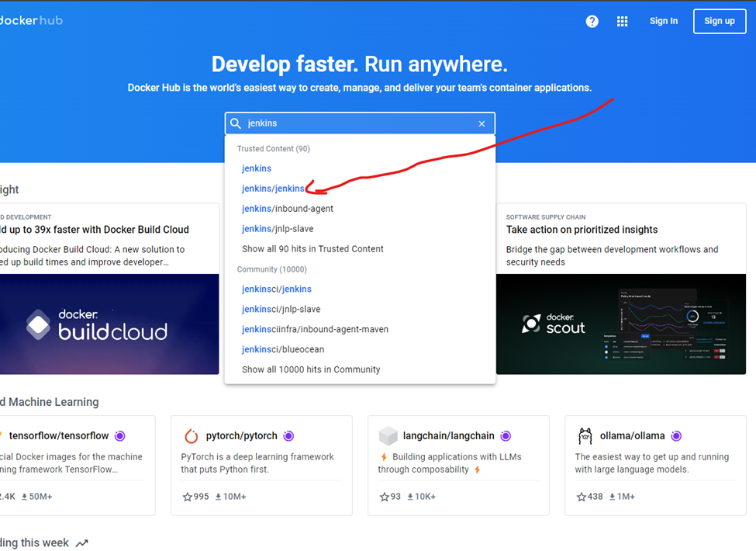The width and height of the screenshot is (756, 551).
Task: Open the help question mark icon
Action: click(x=592, y=21)
